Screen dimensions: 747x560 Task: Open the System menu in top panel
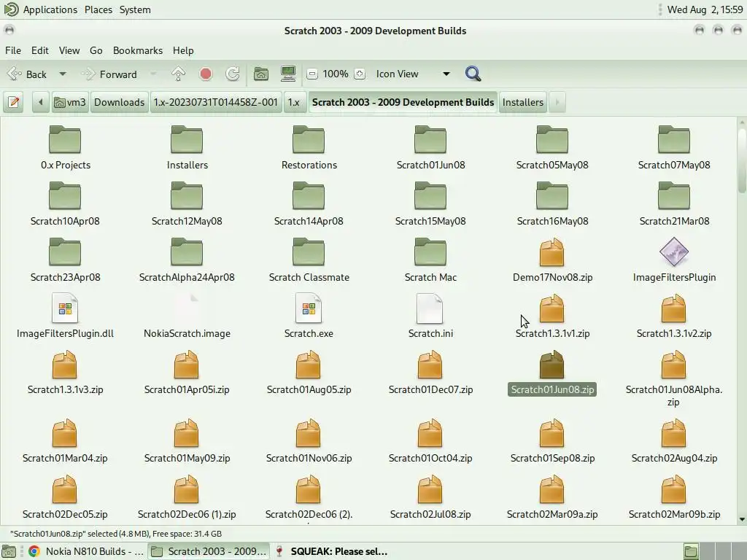(x=135, y=9)
